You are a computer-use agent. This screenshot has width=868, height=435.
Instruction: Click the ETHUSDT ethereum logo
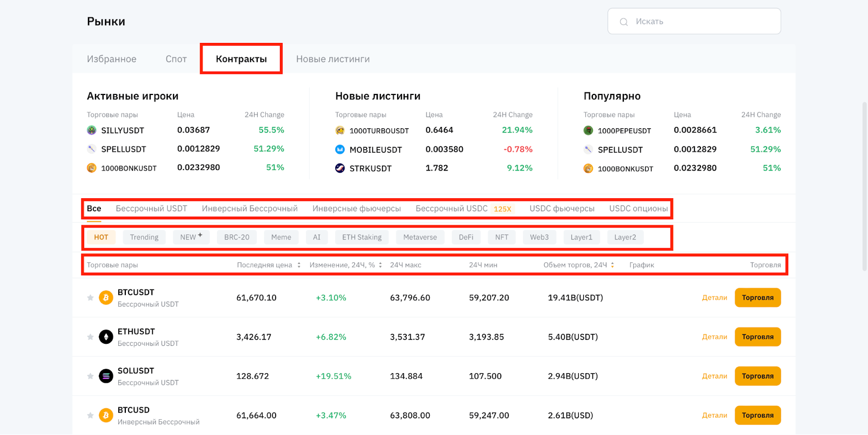pos(106,337)
